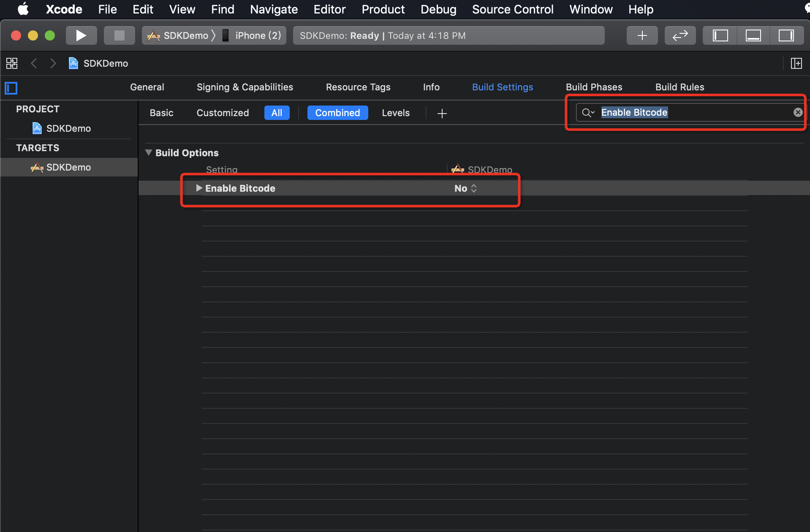Open the Build Rules tab
The width and height of the screenshot is (810, 532).
[680, 87]
